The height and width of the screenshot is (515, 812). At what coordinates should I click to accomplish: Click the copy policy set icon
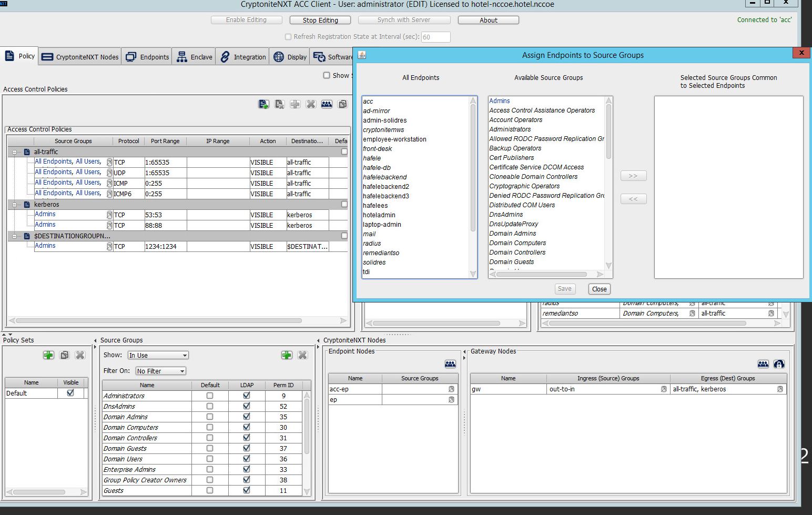tap(64, 355)
